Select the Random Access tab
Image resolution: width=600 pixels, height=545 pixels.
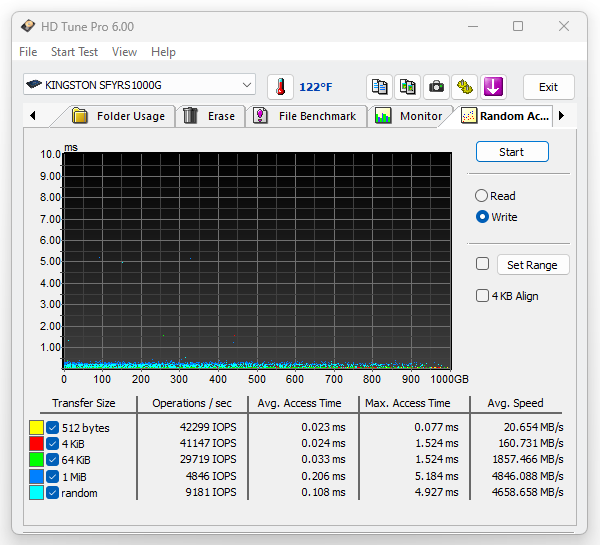505,116
